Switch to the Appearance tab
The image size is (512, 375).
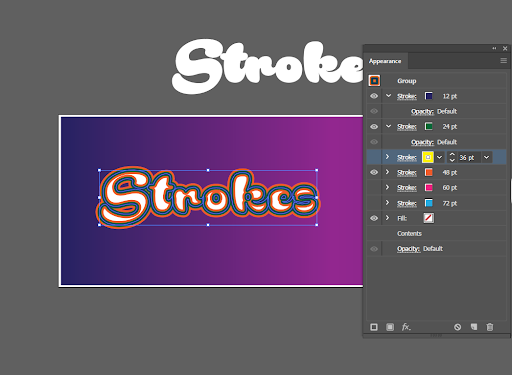(385, 61)
